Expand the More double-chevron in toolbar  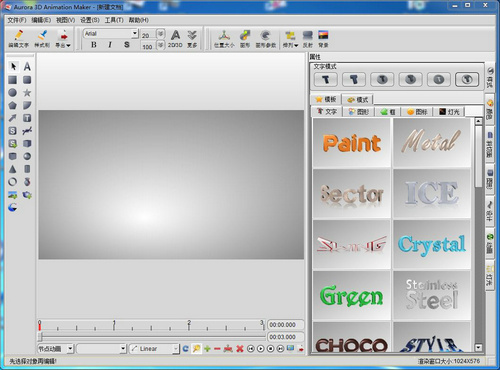click(192, 39)
